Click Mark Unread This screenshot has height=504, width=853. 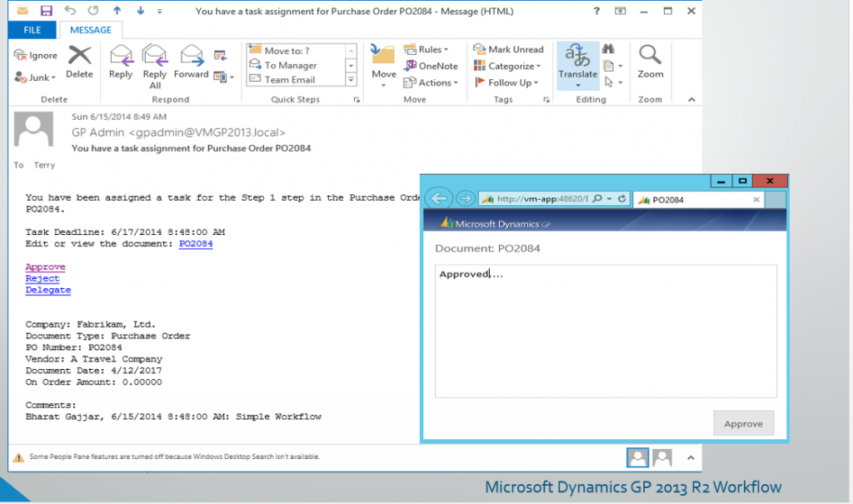[508, 49]
